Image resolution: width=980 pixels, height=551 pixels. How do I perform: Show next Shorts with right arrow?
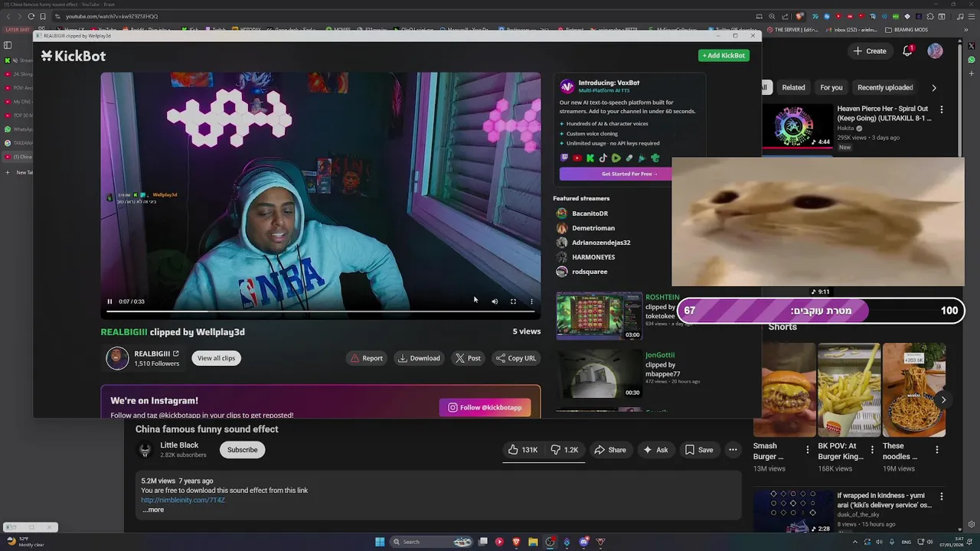(943, 399)
